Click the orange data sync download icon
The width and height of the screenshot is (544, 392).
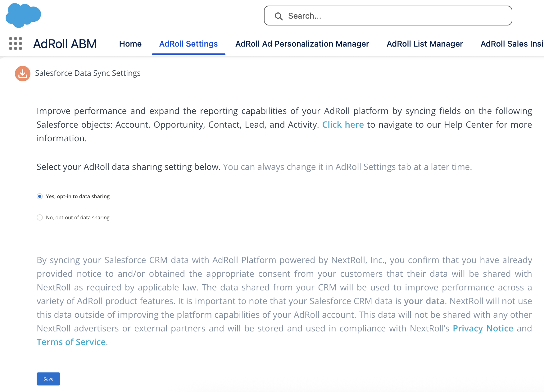(x=23, y=74)
